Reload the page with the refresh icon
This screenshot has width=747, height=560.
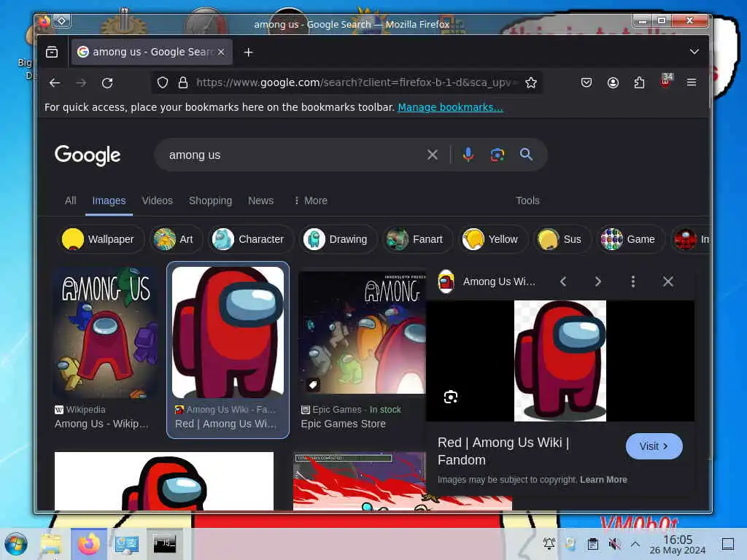[x=107, y=83]
